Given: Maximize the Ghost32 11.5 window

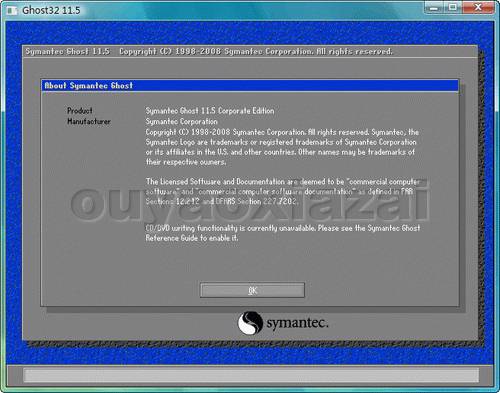Looking at the screenshot, I should tap(453, 7).
